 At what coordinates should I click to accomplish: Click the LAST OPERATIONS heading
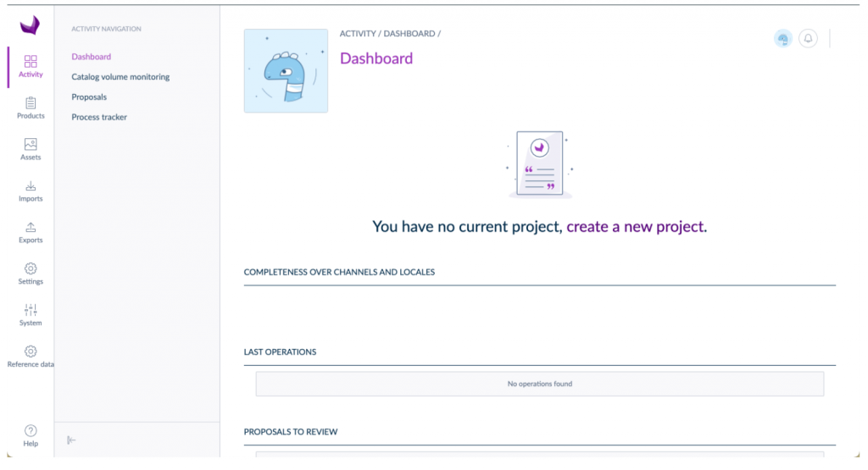point(280,352)
